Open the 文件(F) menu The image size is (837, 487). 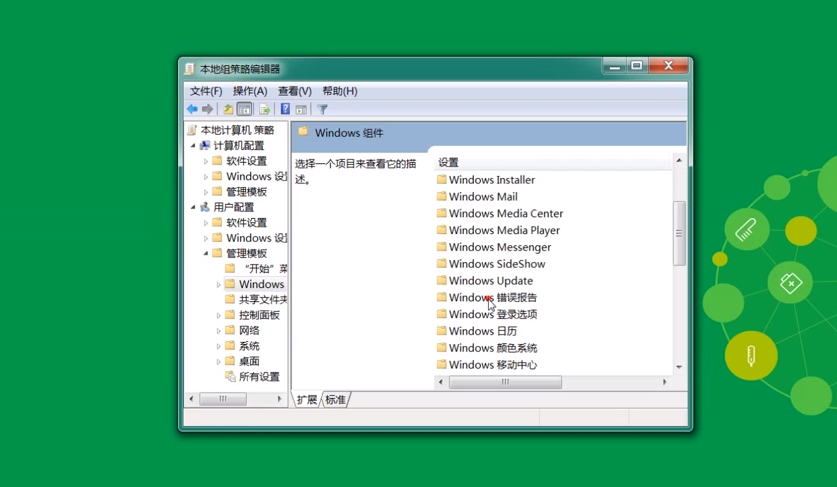pos(206,91)
